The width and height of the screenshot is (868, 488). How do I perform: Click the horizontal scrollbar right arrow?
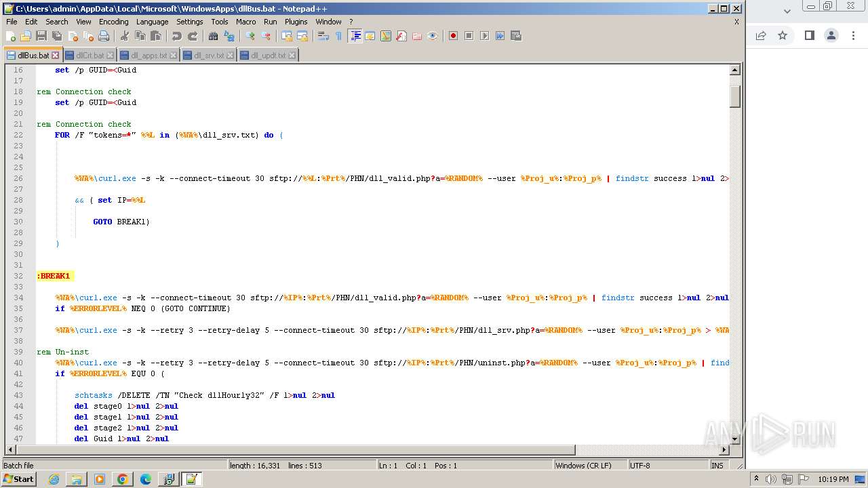tap(724, 450)
